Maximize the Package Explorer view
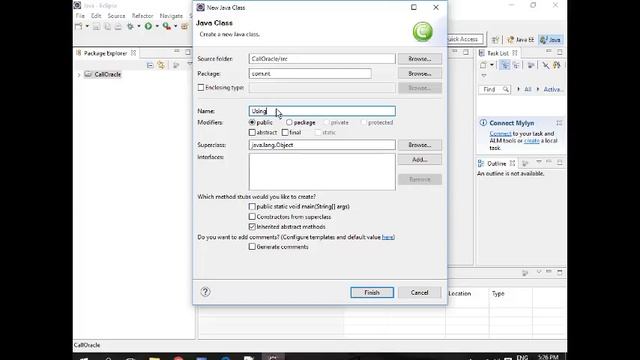Image resolution: width=640 pixels, height=360 pixels. click(x=188, y=52)
